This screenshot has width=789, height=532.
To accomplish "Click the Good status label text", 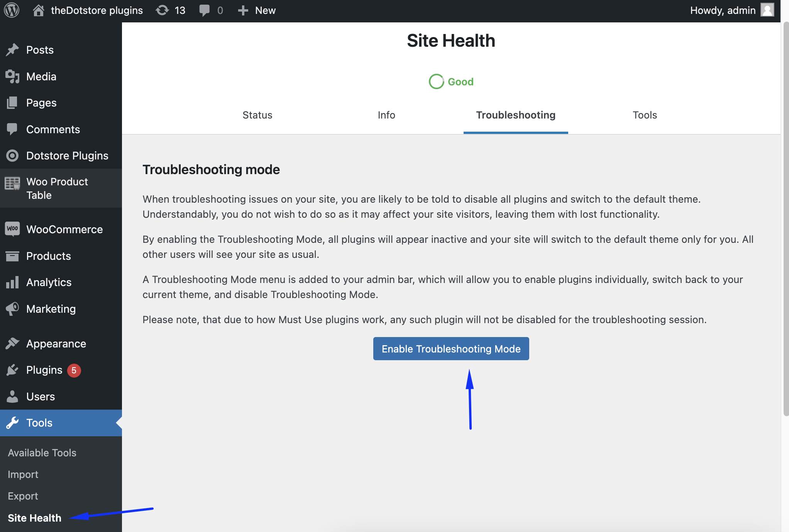I will 461,82.
